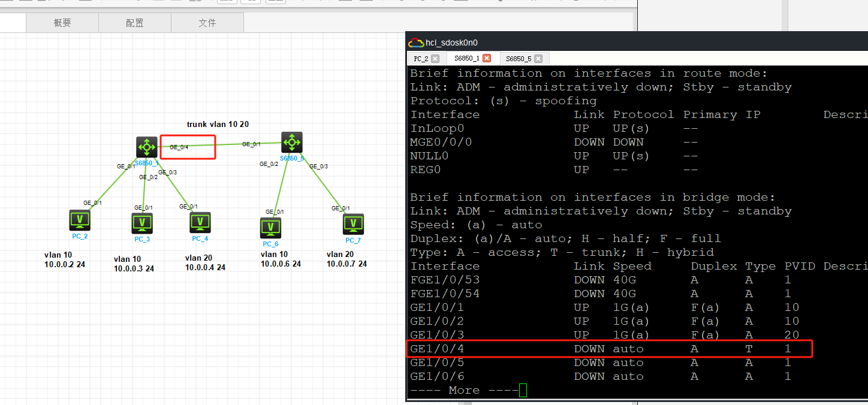Close the S6850_1 terminal tab

tap(487, 59)
